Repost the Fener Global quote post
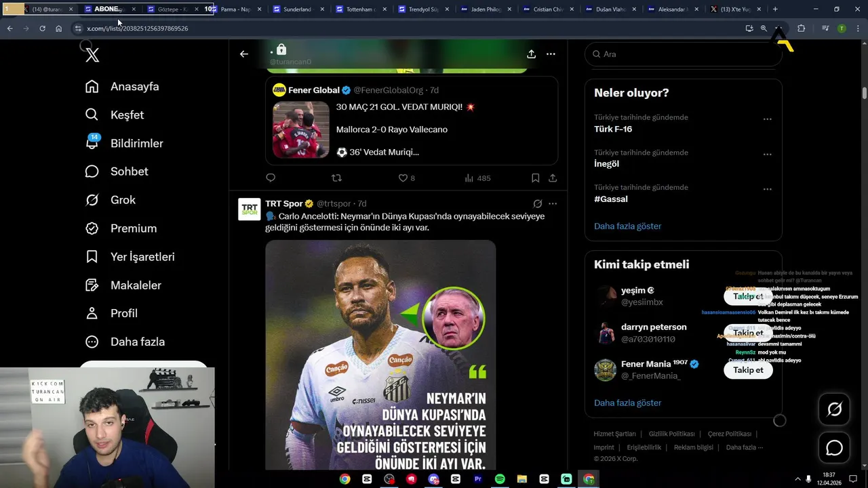868x488 pixels. (x=336, y=178)
